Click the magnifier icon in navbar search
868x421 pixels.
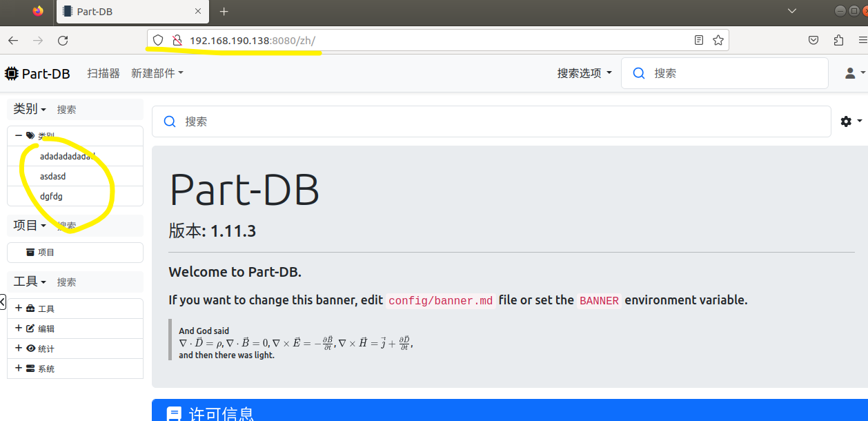tap(639, 73)
